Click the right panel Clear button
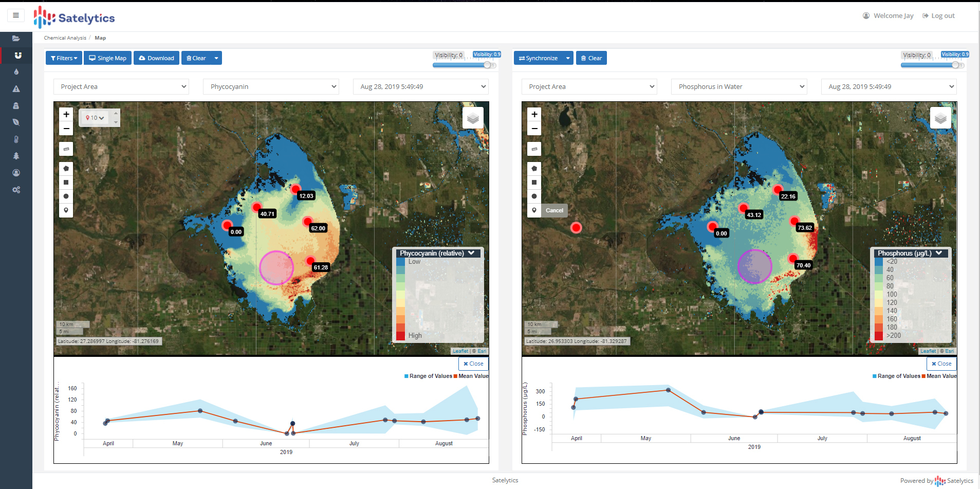The height and width of the screenshot is (489, 980). pyautogui.click(x=591, y=58)
